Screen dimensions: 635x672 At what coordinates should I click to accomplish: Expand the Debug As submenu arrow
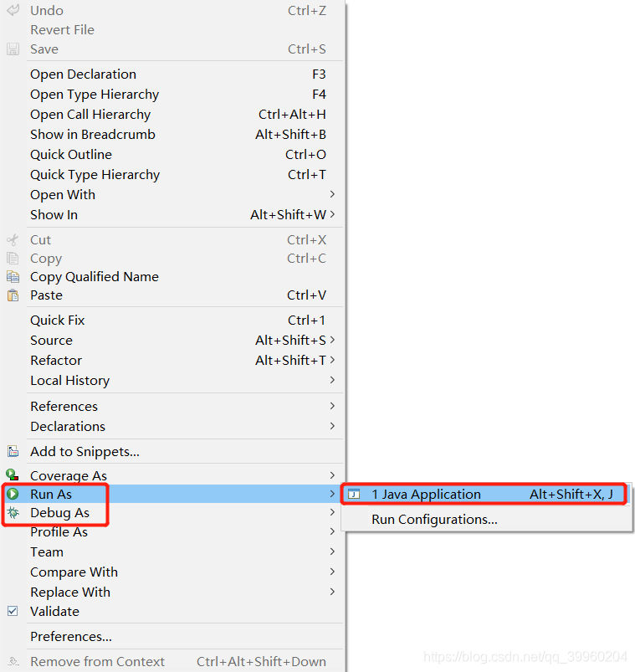pos(332,512)
